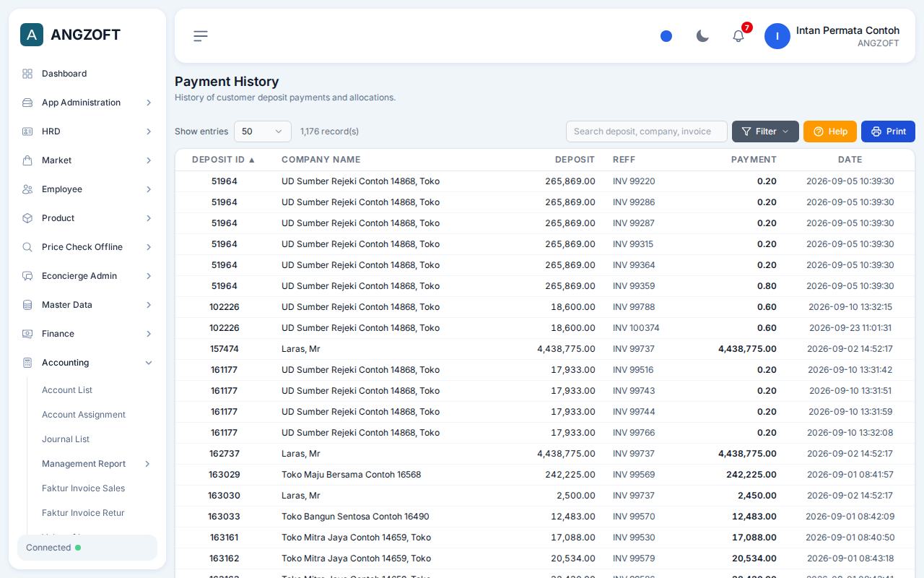Click the Dashboard grid icon
Screen dimensions: 924x578
[x=27, y=74]
